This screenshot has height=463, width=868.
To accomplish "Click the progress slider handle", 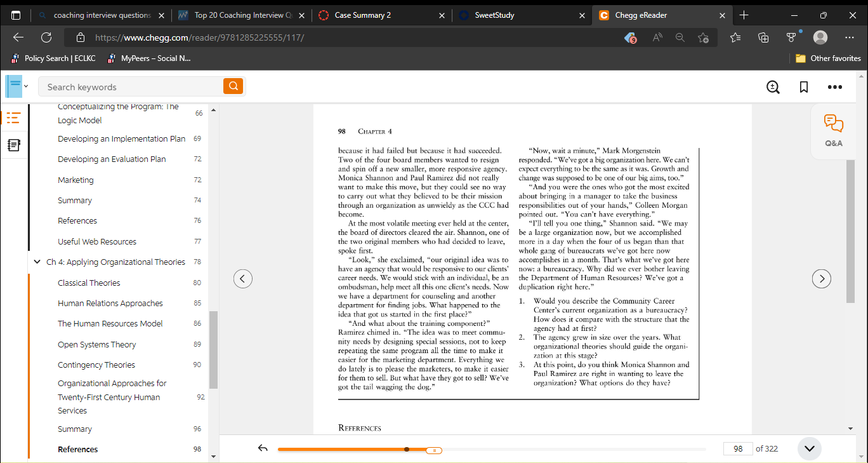I will pos(433,450).
